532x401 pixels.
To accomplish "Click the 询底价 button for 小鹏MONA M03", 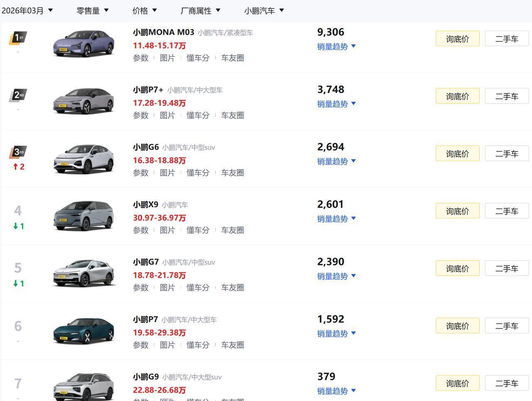I will tap(457, 38).
